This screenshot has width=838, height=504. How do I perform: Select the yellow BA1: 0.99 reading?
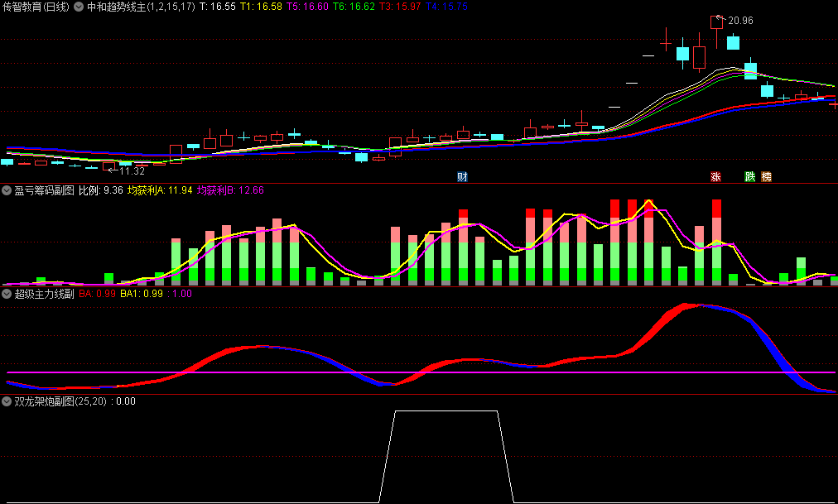[142, 294]
